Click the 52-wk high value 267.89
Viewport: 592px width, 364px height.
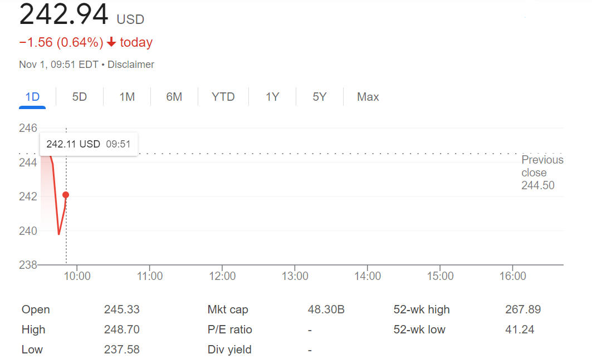point(522,309)
